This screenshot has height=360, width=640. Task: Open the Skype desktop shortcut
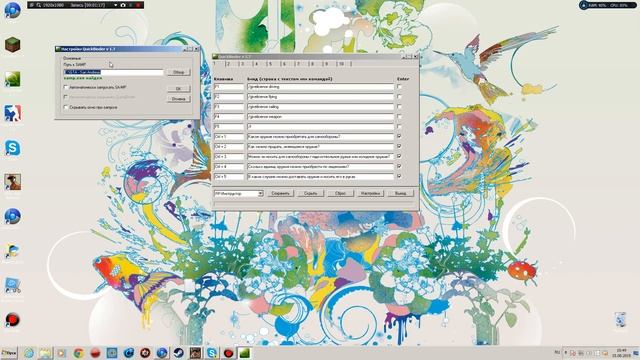12,147
